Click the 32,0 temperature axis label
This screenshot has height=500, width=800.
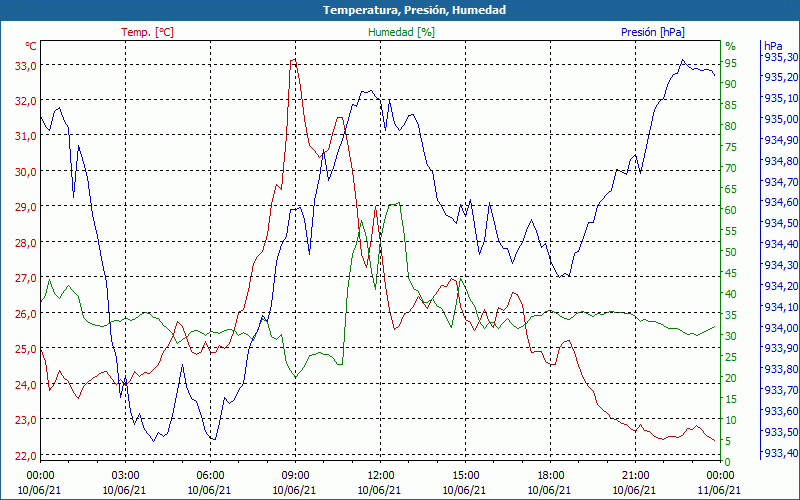pos(25,101)
